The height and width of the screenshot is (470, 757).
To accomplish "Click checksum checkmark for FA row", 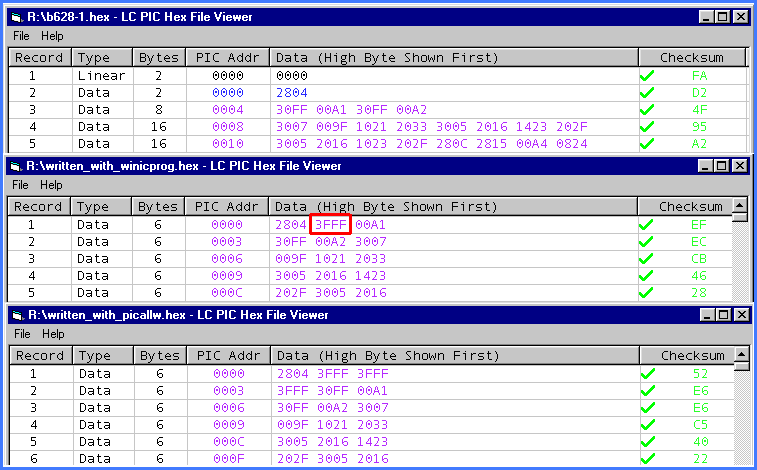I will (x=647, y=76).
